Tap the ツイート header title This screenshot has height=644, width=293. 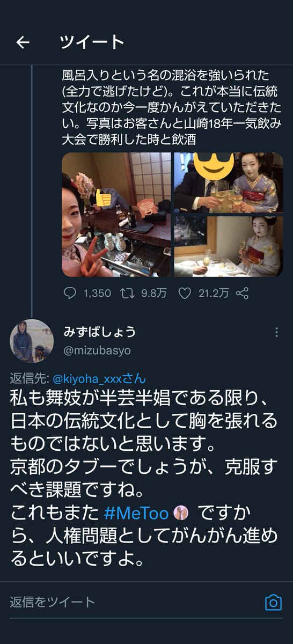coord(92,42)
